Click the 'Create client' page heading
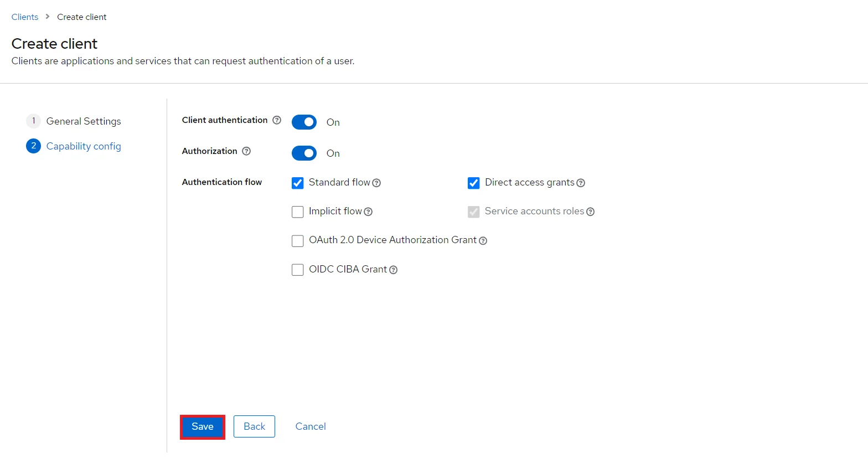 [x=54, y=44]
